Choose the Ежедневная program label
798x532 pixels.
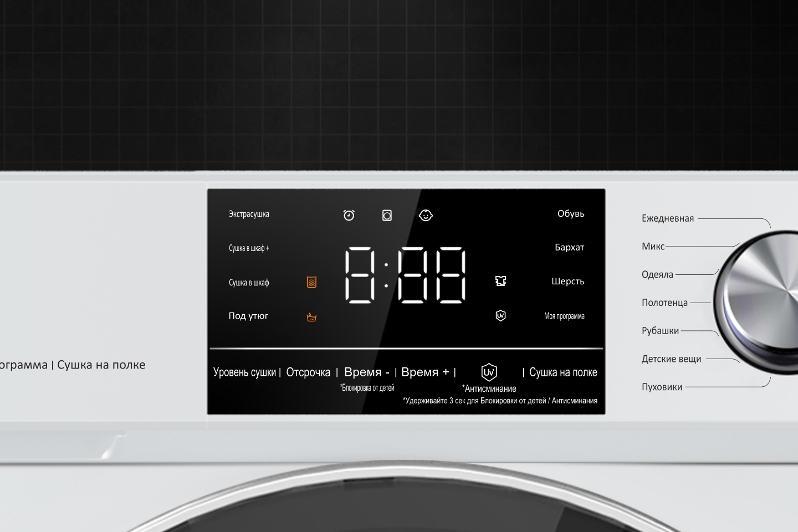pos(668,218)
